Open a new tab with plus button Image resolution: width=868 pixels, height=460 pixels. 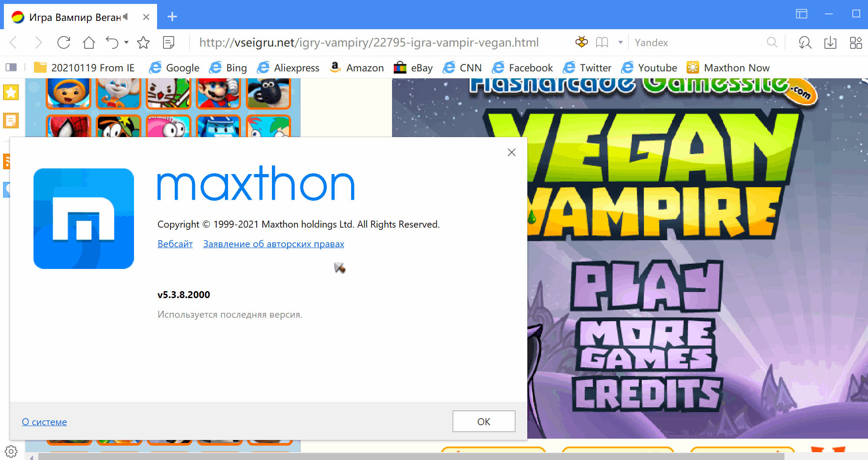coord(172,17)
